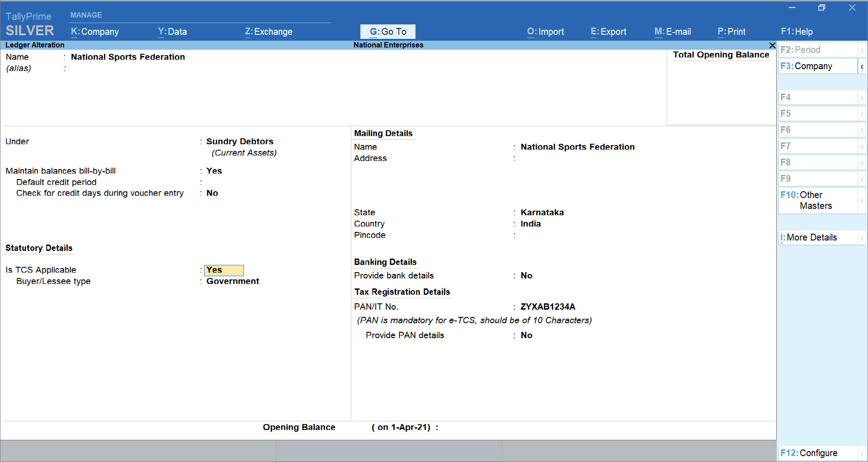This screenshot has height=462, width=868.
Task: Open the Z: Exchange menu
Action: tap(269, 32)
